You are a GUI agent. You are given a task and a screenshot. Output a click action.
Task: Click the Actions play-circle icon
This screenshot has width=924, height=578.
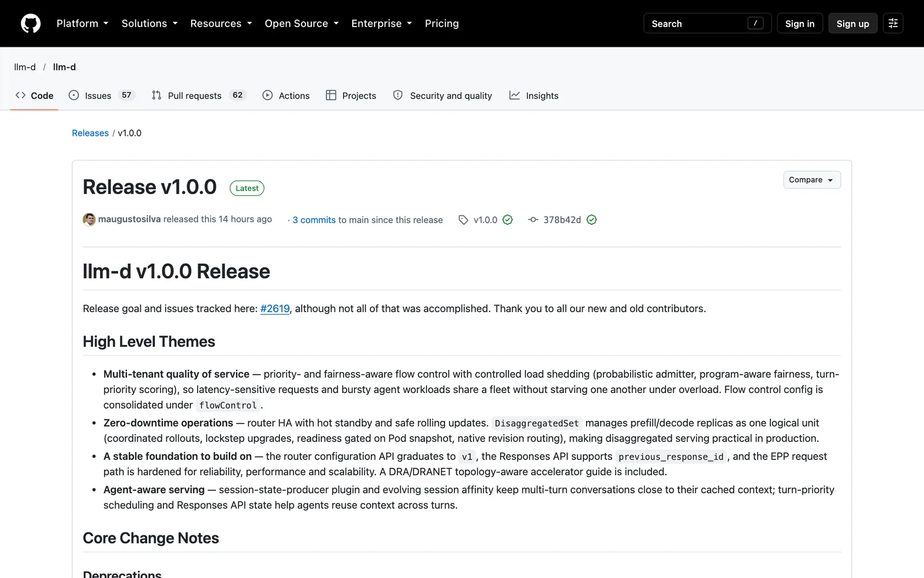pos(267,95)
